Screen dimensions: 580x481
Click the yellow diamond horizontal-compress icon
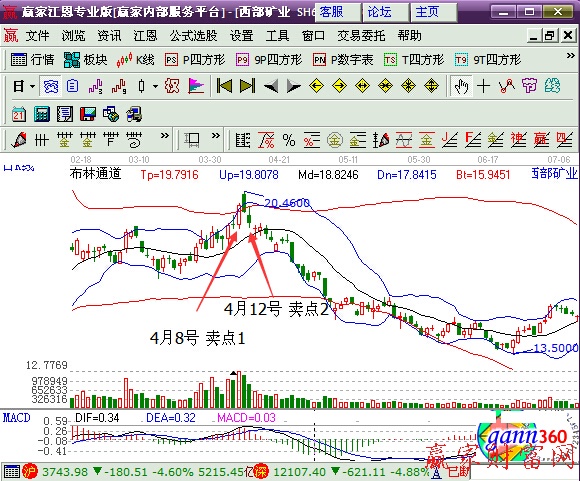(385, 86)
